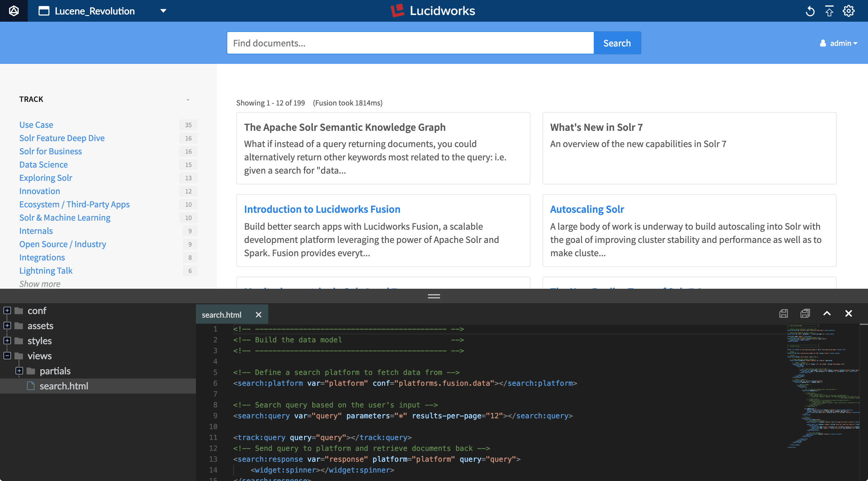Click the collapse editor chevron up icon
Screen dimensions: 868x481
pos(827,313)
